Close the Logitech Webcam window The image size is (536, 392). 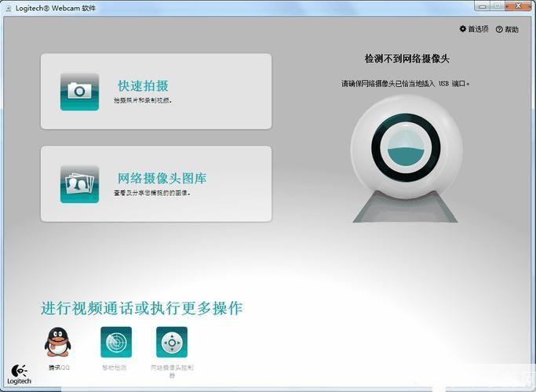pos(518,6)
